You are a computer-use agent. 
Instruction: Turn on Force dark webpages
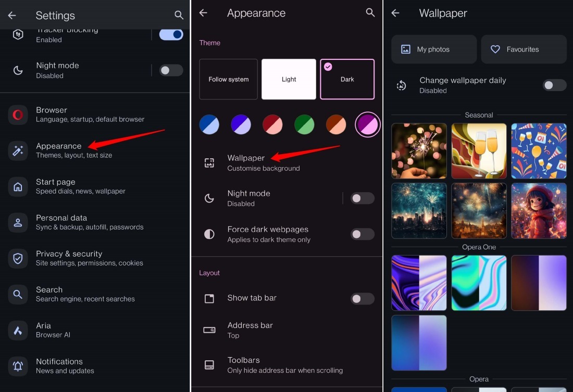(x=363, y=234)
